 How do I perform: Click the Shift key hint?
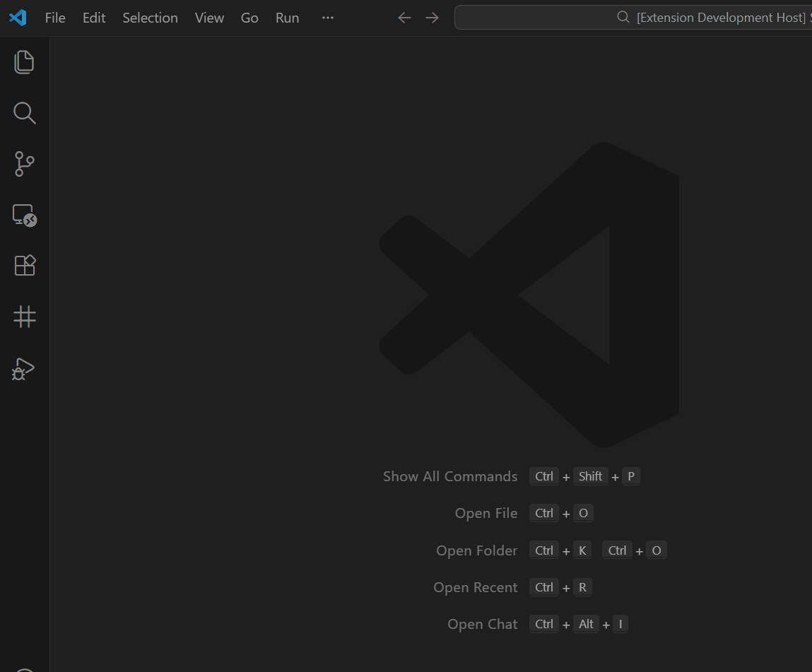click(590, 476)
